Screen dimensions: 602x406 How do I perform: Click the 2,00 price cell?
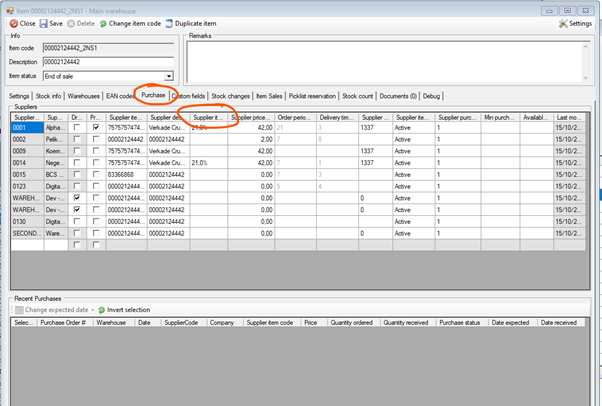coord(251,139)
